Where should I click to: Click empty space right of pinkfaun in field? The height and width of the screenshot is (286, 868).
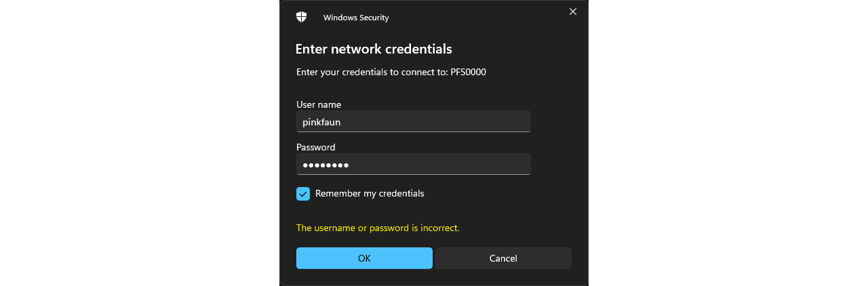point(434,122)
